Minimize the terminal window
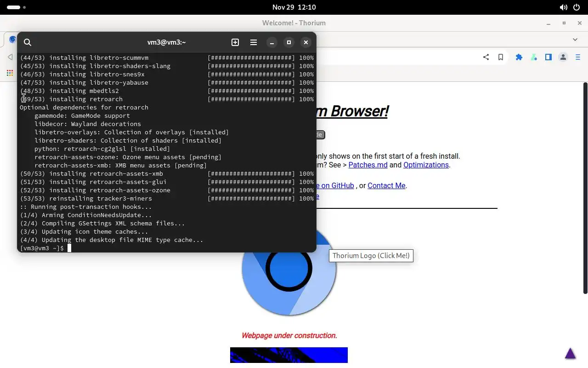 272,42
